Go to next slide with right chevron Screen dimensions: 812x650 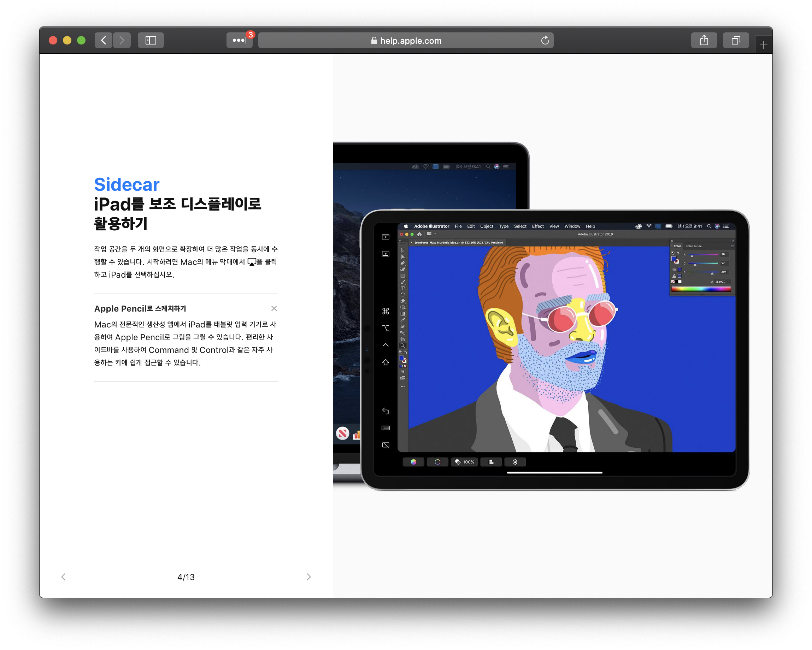point(308,577)
